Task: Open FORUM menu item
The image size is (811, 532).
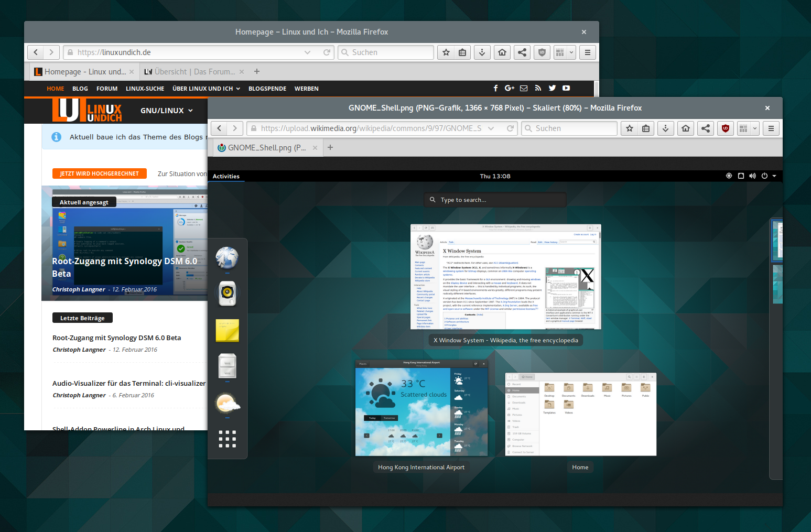Action: click(x=107, y=89)
